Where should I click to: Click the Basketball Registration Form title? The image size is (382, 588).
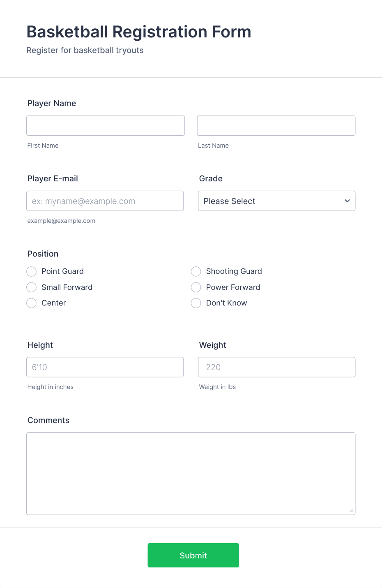(x=139, y=32)
